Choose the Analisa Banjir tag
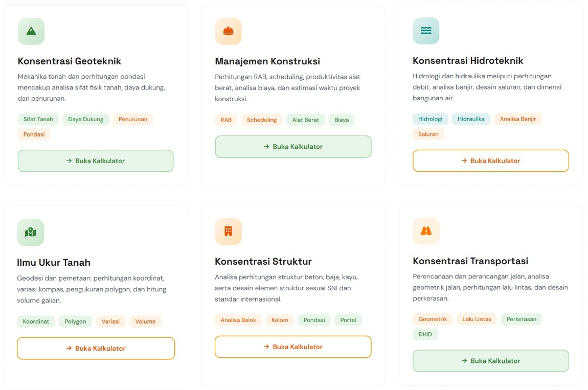 coord(517,119)
